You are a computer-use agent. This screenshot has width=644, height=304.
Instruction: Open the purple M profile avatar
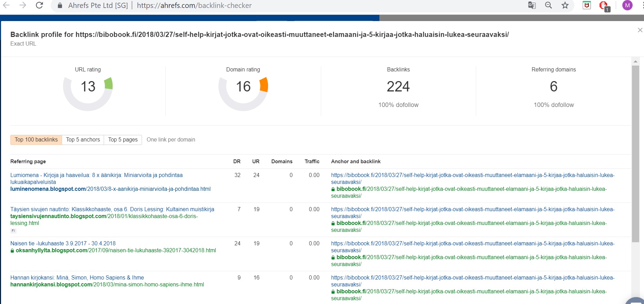pyautogui.click(x=627, y=5)
